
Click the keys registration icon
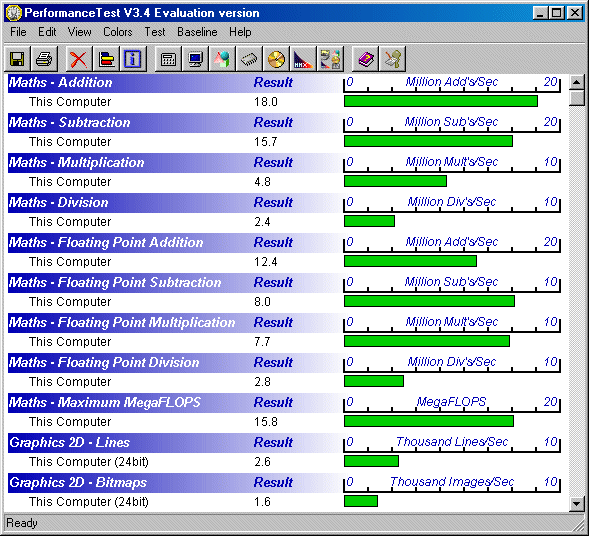click(393, 59)
